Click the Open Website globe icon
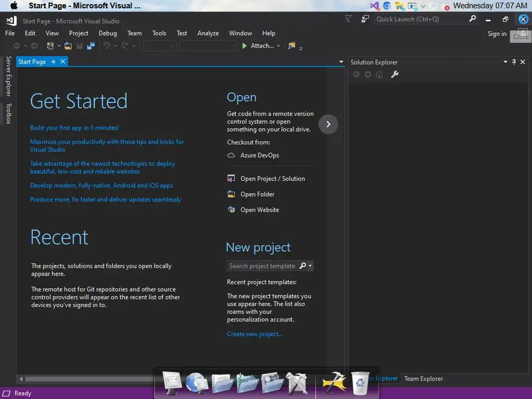The height and width of the screenshot is (399, 532). pyautogui.click(x=231, y=210)
